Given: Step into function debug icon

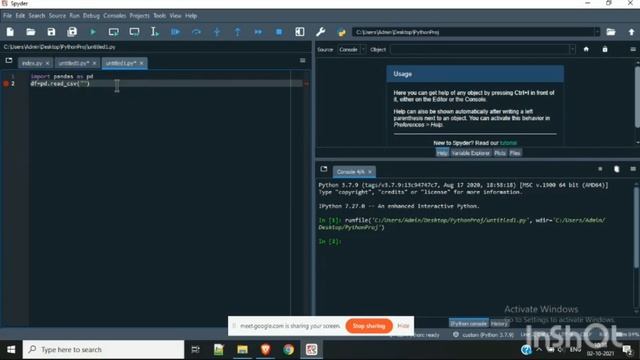Looking at the screenshot, I should pos(217,32).
